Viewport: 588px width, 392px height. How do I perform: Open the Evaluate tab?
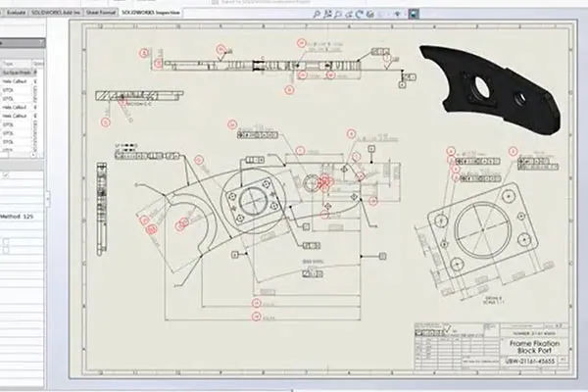click(16, 13)
